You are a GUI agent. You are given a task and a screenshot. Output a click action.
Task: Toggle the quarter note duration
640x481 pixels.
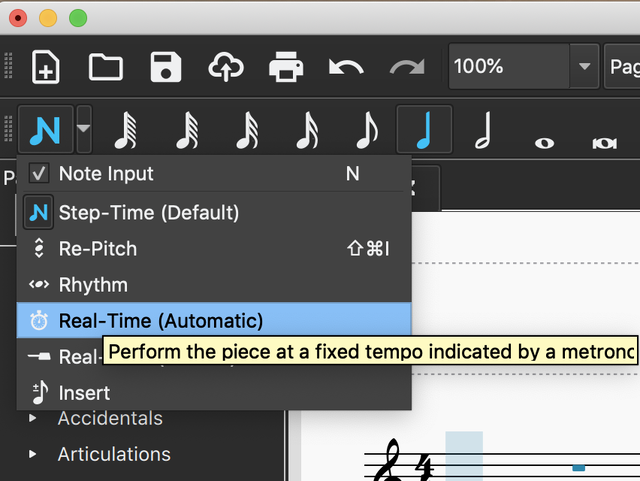[x=424, y=130]
